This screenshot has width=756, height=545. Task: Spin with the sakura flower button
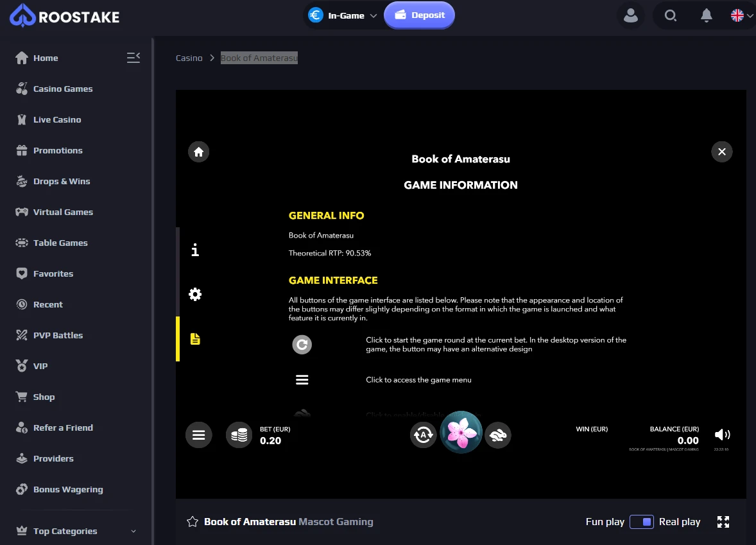tap(461, 432)
